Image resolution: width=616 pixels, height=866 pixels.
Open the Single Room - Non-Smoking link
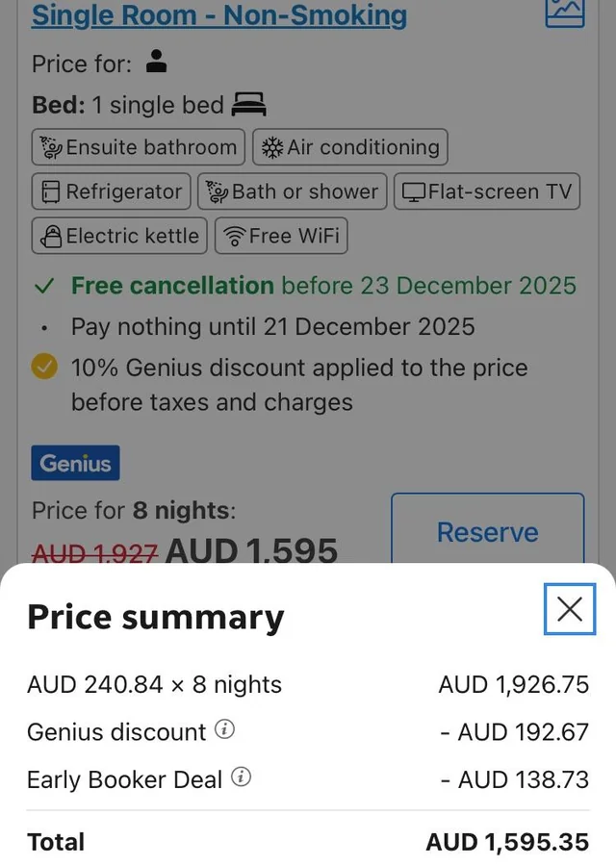(x=219, y=14)
